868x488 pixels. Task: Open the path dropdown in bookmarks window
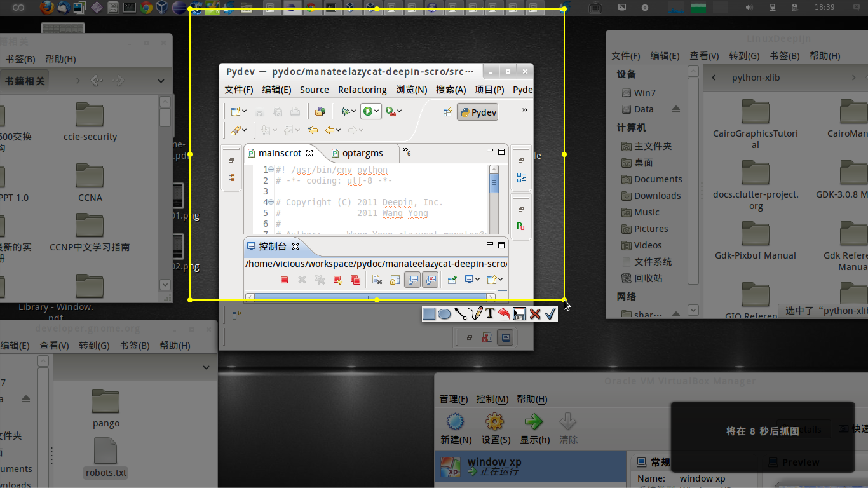pos(161,81)
